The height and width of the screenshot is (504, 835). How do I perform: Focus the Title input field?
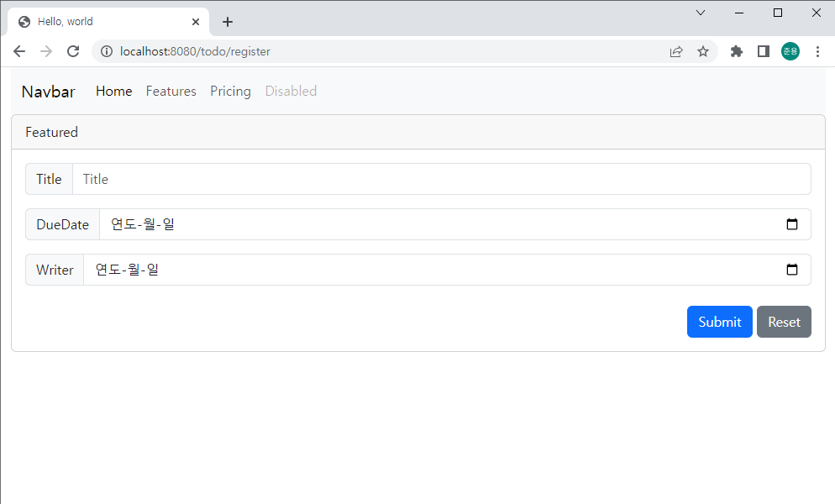coord(442,179)
